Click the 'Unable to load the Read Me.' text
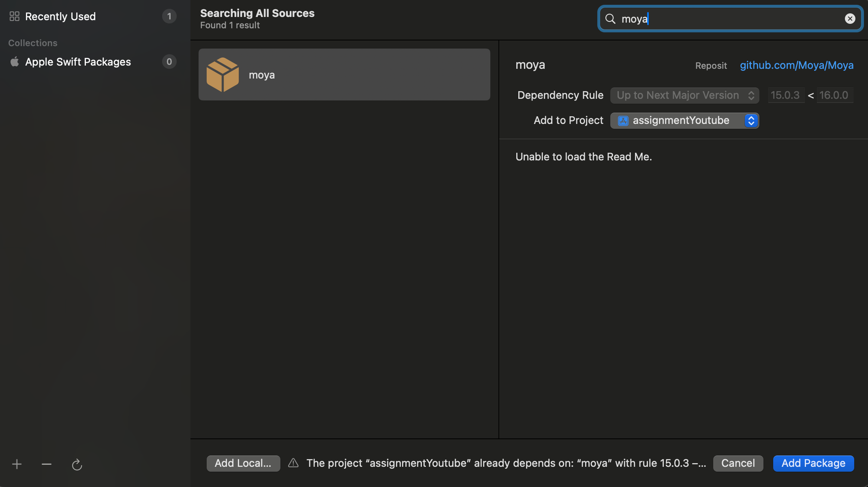 coord(584,157)
